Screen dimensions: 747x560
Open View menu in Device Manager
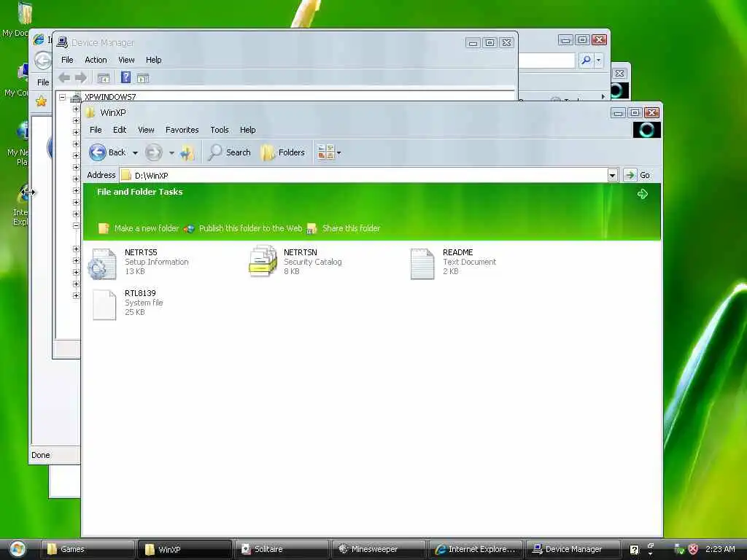pyautogui.click(x=126, y=60)
